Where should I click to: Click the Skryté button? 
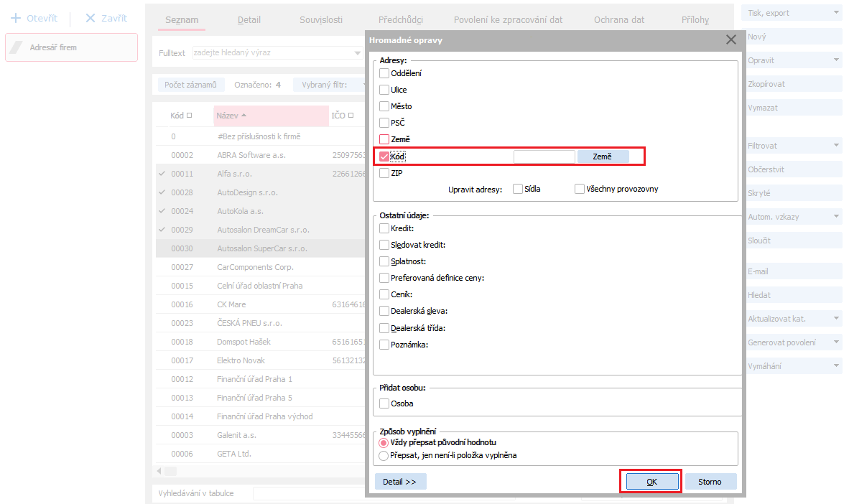tap(794, 193)
